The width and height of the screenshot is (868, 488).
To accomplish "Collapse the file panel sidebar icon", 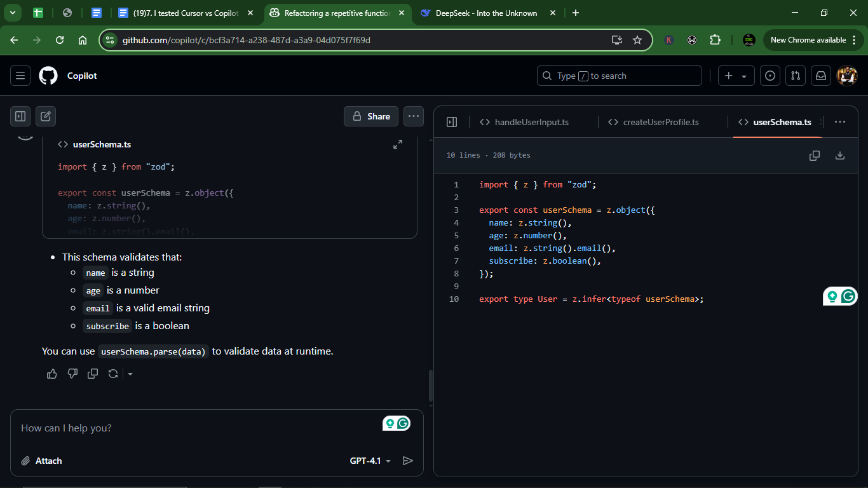I will coord(452,122).
